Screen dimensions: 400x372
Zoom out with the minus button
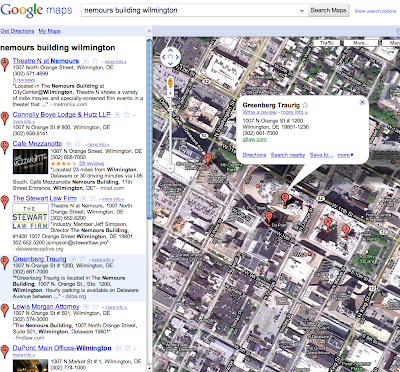(x=170, y=169)
